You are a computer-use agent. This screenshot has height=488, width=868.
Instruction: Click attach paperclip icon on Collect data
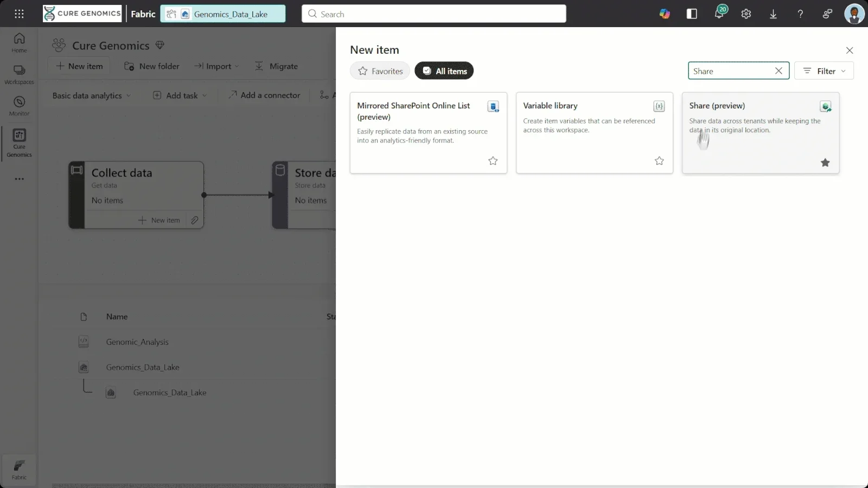pos(194,220)
